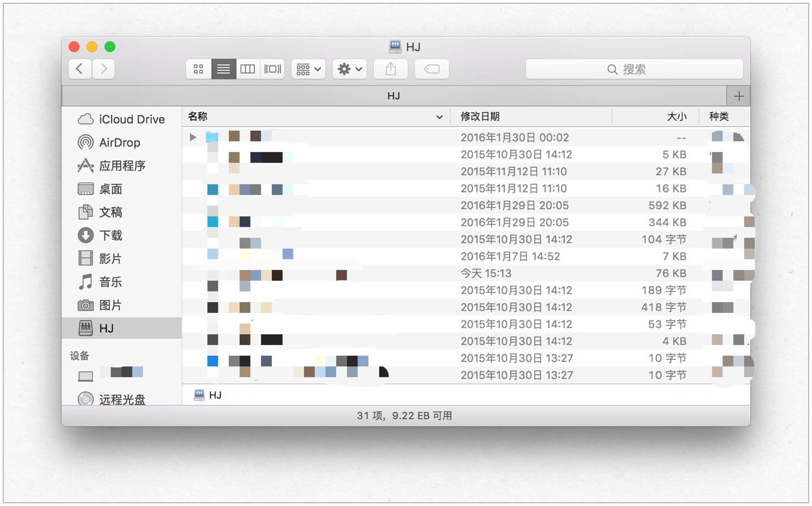Go forward using the forward arrow
Viewport: 812px width, 506px height.
pos(104,69)
